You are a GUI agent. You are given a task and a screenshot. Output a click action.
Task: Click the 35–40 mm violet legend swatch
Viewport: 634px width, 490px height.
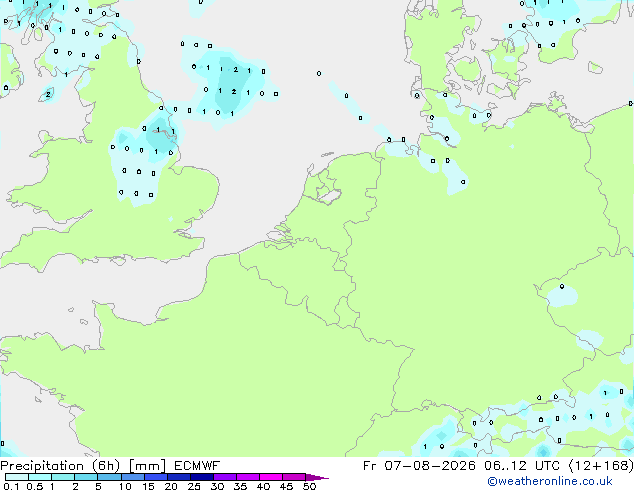pos(247,477)
